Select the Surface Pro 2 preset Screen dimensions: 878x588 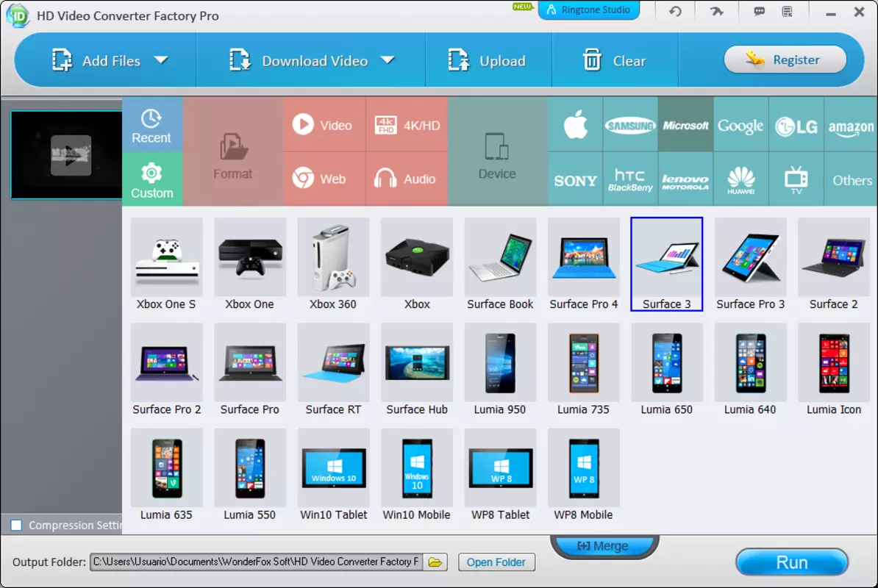click(166, 369)
